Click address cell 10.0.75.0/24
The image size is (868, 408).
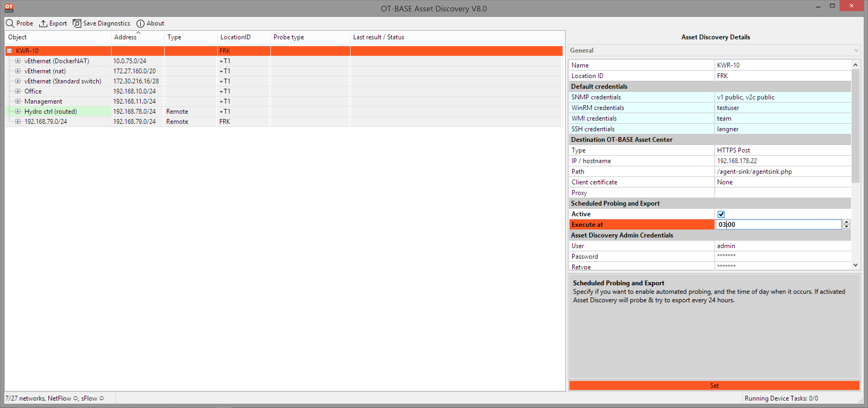click(130, 61)
